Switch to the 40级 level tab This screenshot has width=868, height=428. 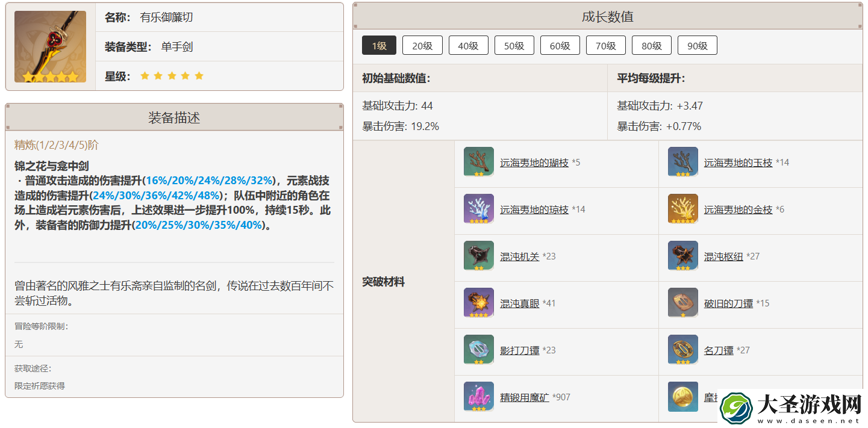pyautogui.click(x=468, y=46)
